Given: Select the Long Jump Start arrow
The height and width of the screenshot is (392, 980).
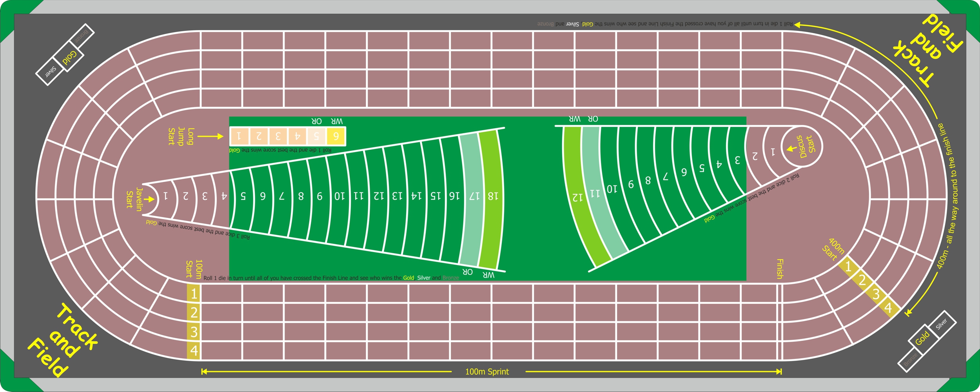Looking at the screenshot, I should (x=210, y=136).
